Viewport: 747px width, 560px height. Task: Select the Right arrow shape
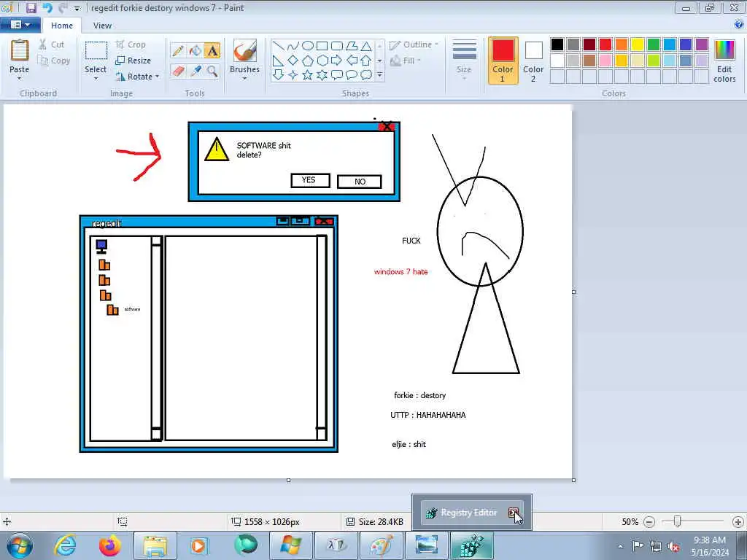click(x=337, y=61)
